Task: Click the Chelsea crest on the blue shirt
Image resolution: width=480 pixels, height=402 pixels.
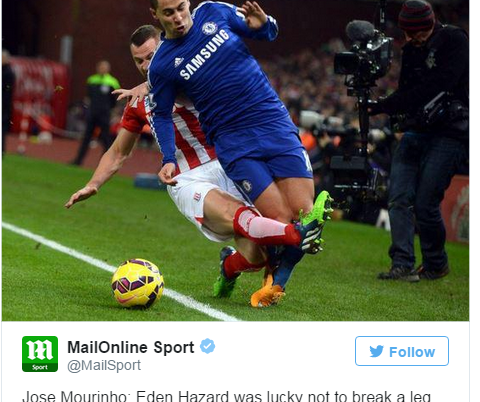Action: point(209,28)
